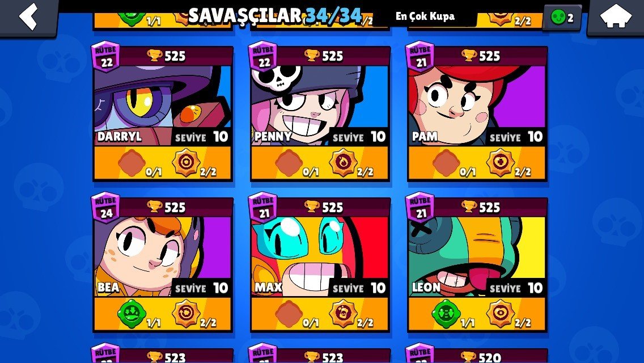Tap Max's empty gadget slot

coord(289,314)
